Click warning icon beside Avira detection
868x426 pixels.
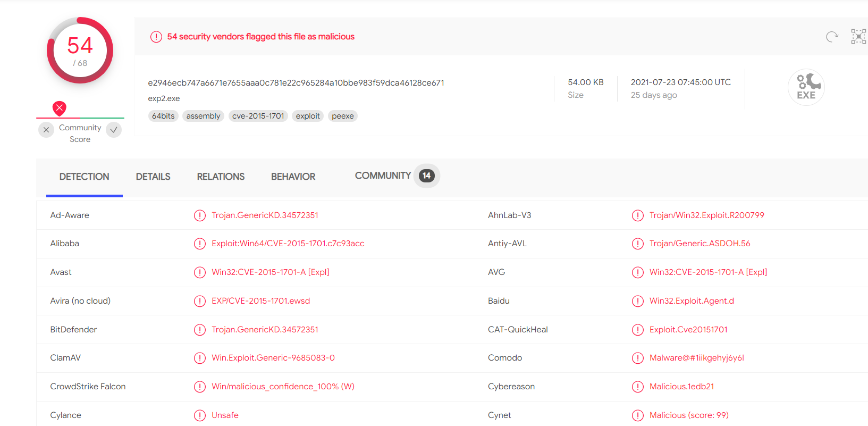coord(200,301)
